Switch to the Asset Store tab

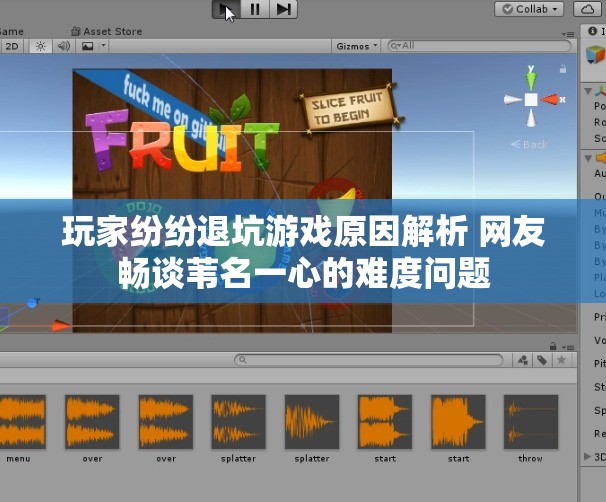(107, 31)
